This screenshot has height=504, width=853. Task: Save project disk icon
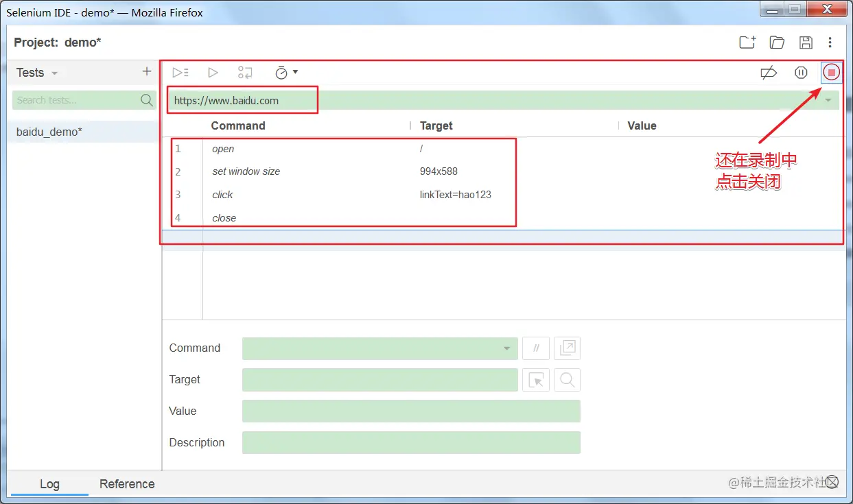click(806, 43)
